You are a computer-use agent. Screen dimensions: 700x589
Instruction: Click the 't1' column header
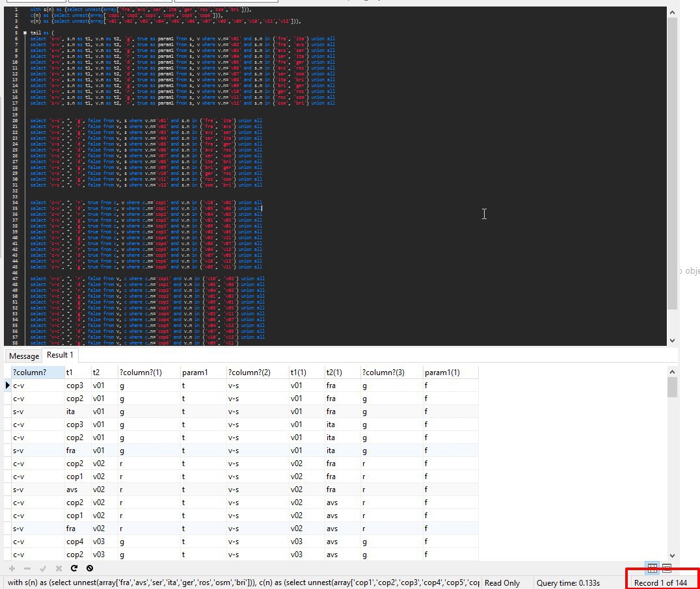77,372
